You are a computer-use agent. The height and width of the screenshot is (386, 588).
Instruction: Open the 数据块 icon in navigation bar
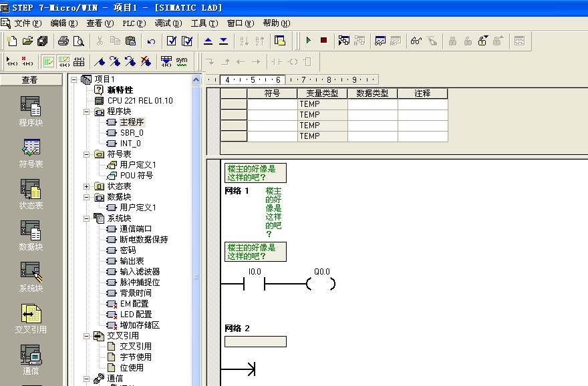point(31,236)
